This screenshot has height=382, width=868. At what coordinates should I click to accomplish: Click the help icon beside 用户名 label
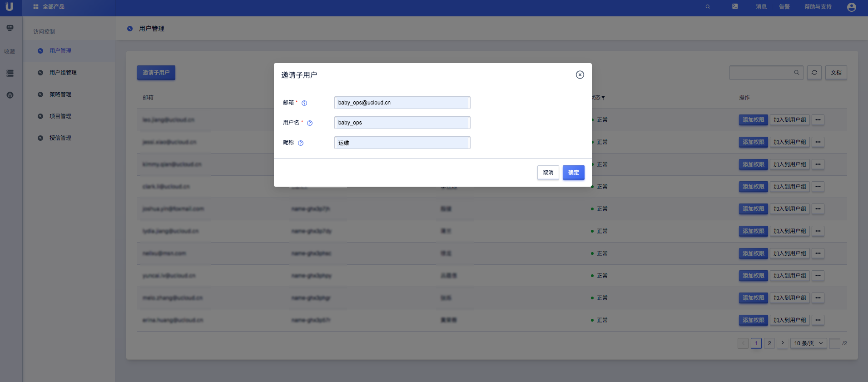tap(310, 123)
